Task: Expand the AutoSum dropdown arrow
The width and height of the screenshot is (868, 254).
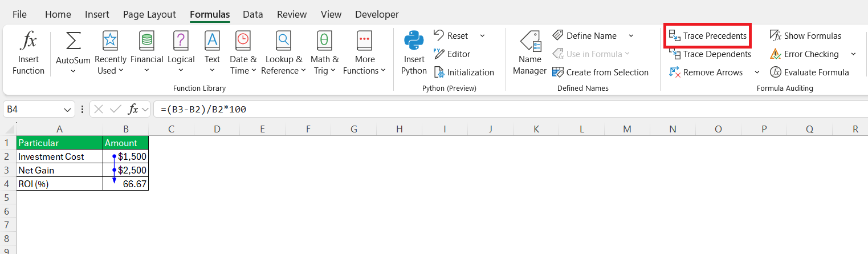Action: pos(73,71)
